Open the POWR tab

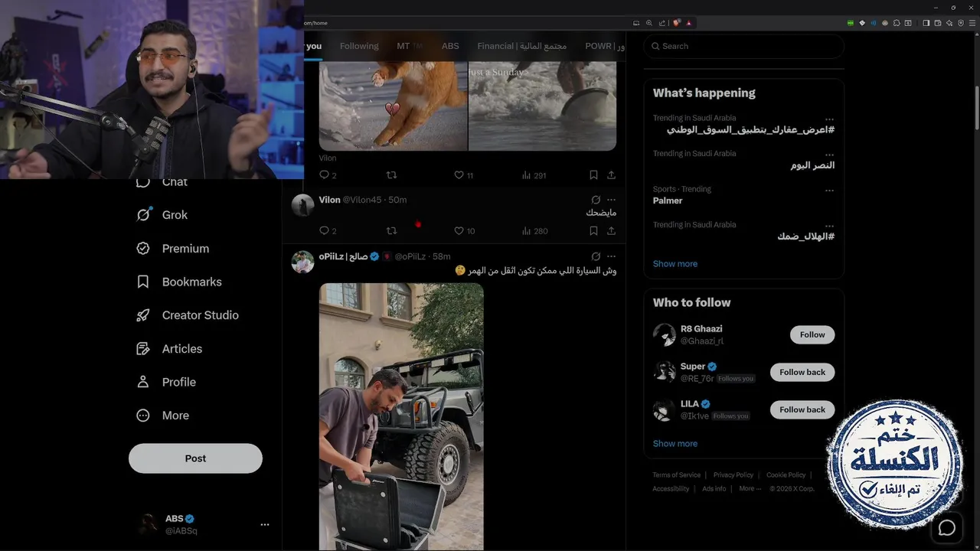[x=603, y=46]
